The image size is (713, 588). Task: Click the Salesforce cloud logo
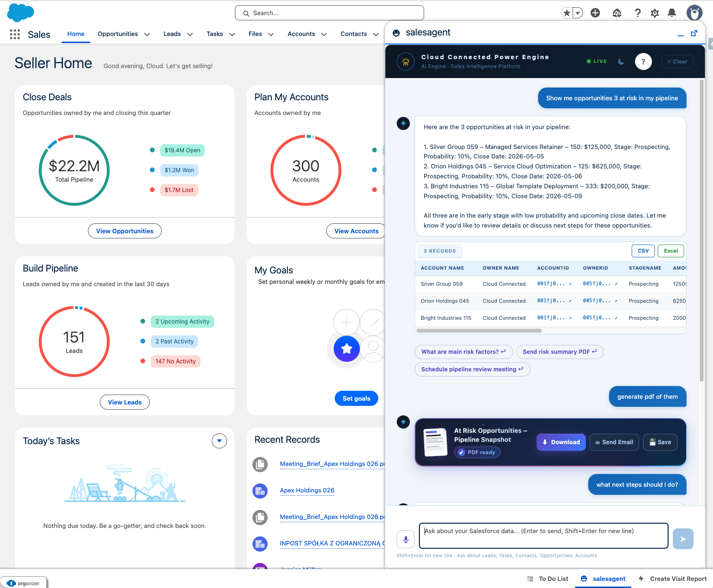pos(21,12)
